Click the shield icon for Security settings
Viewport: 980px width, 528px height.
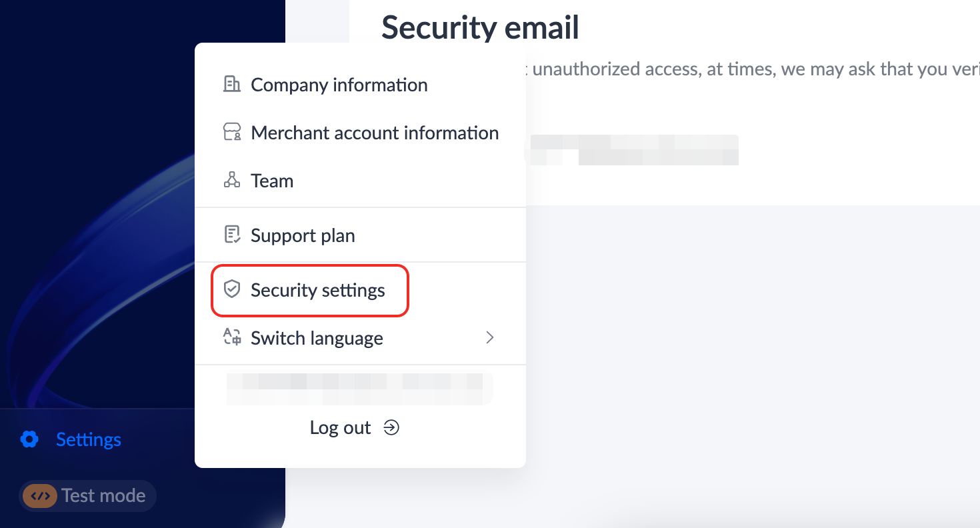[x=232, y=289]
